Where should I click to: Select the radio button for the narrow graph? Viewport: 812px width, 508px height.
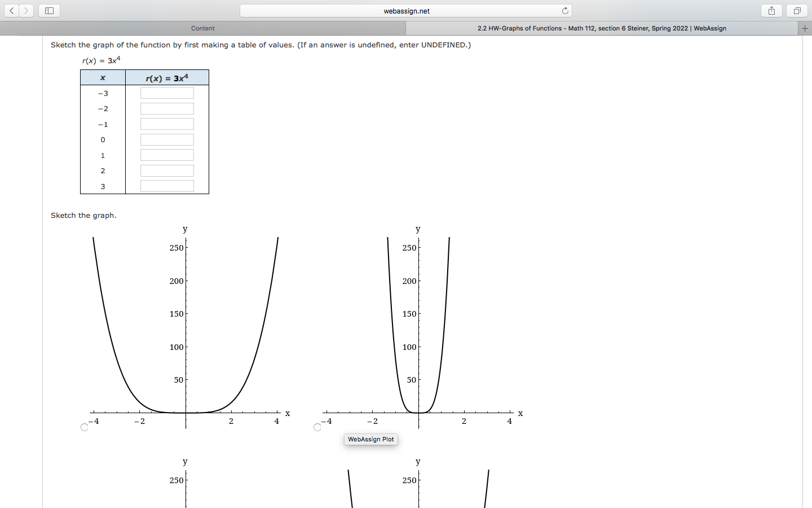[x=317, y=427]
